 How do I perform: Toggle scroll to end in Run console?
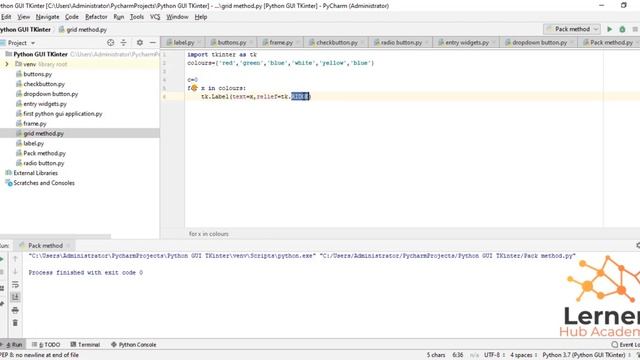click(15, 297)
